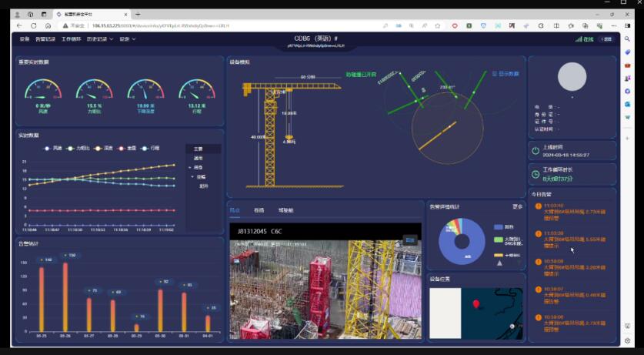Click the blue swatch in pie chart legend
The width and height of the screenshot is (644, 355).
tap(499, 227)
